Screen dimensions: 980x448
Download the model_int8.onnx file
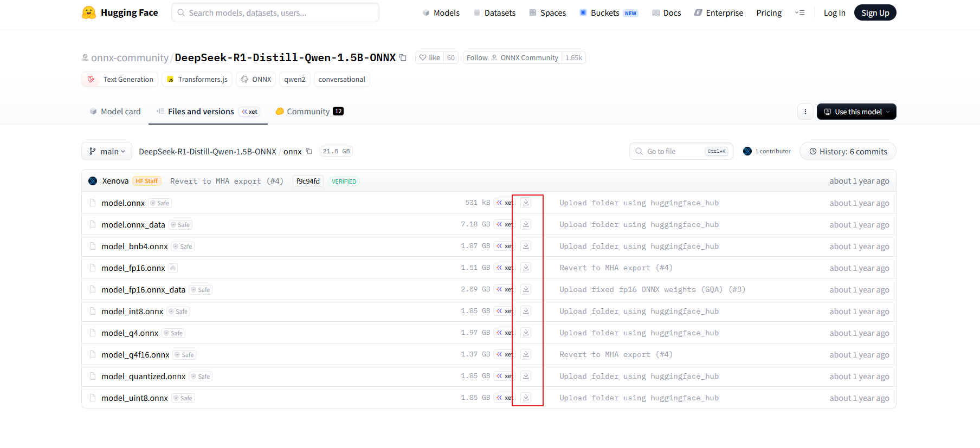[526, 311]
